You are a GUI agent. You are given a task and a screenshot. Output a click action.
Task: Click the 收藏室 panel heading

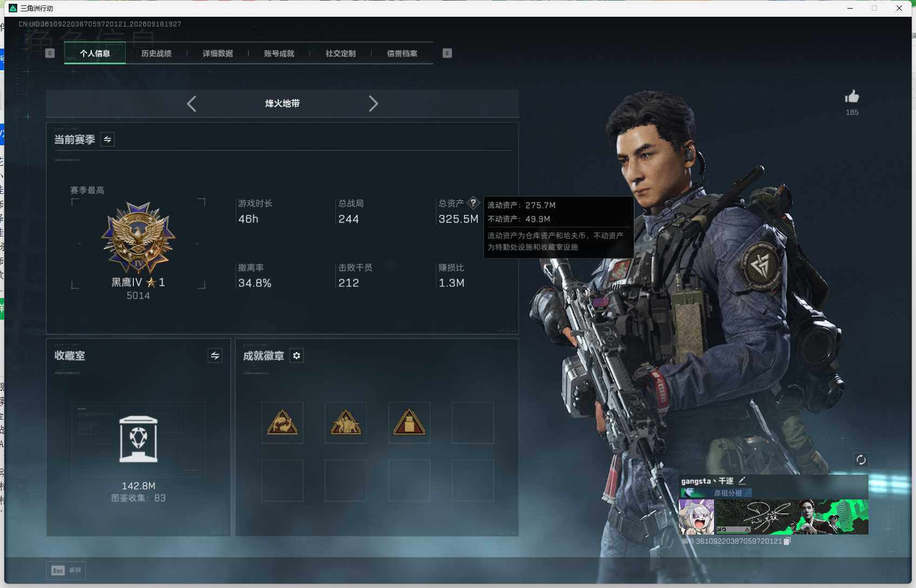click(x=70, y=356)
